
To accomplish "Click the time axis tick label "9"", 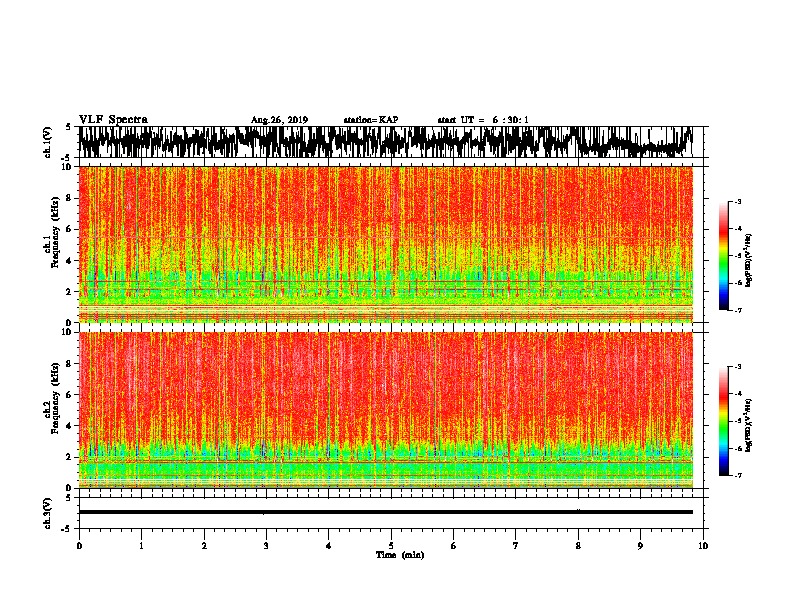I will pos(640,546).
